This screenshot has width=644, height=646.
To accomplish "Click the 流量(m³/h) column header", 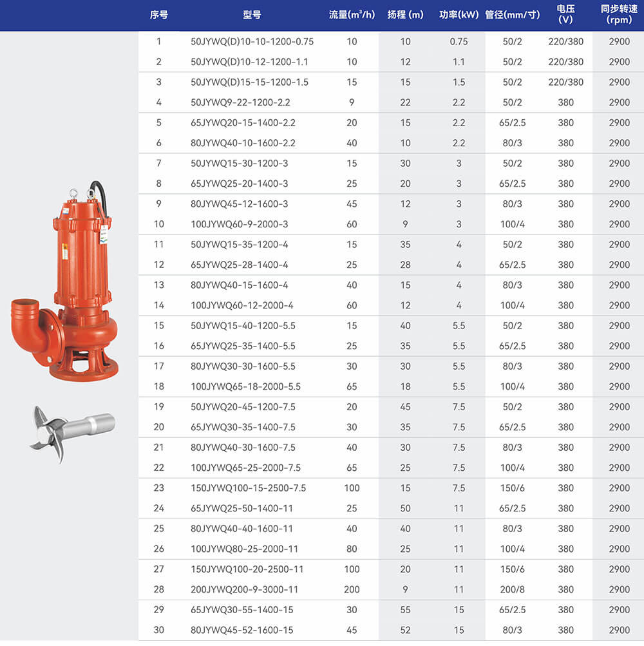I will pos(352,15).
